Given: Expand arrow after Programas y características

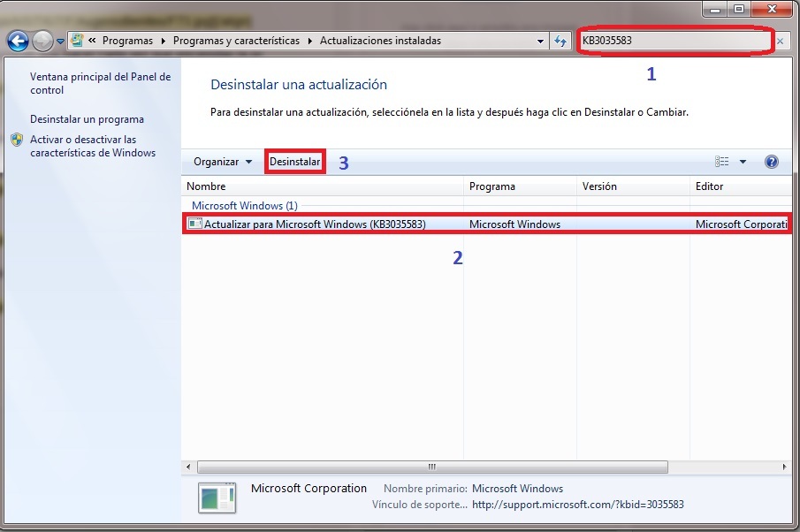Looking at the screenshot, I should click(x=309, y=41).
